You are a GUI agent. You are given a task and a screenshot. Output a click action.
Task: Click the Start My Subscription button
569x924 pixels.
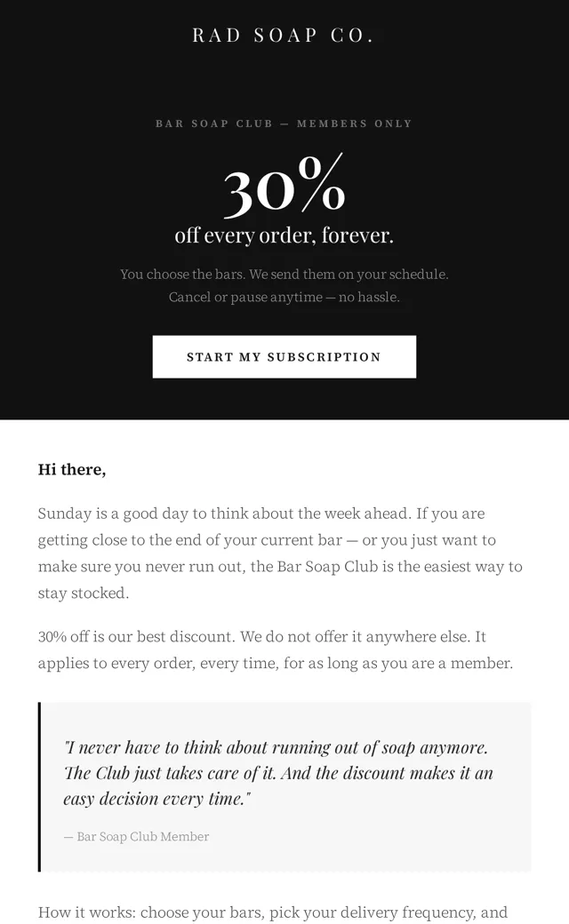coord(284,356)
